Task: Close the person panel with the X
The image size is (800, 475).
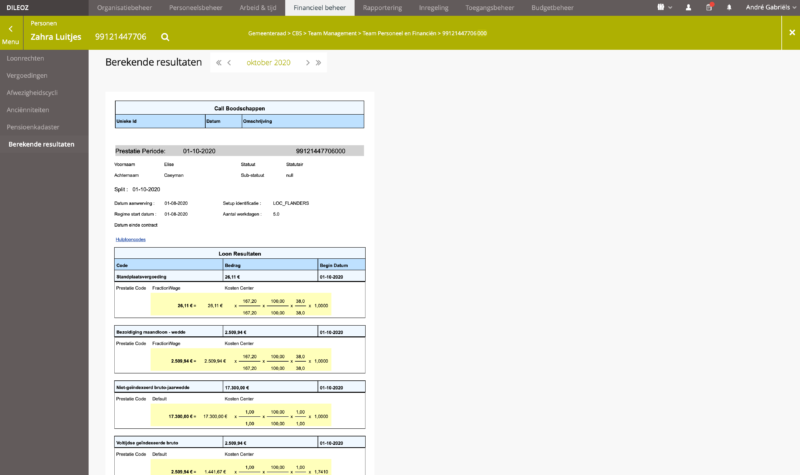Action: click(791, 33)
